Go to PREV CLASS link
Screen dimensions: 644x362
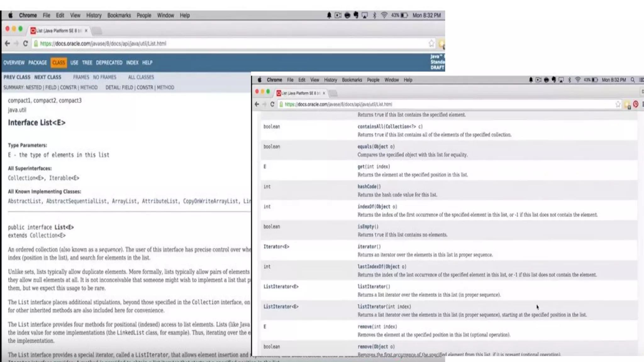(x=17, y=77)
